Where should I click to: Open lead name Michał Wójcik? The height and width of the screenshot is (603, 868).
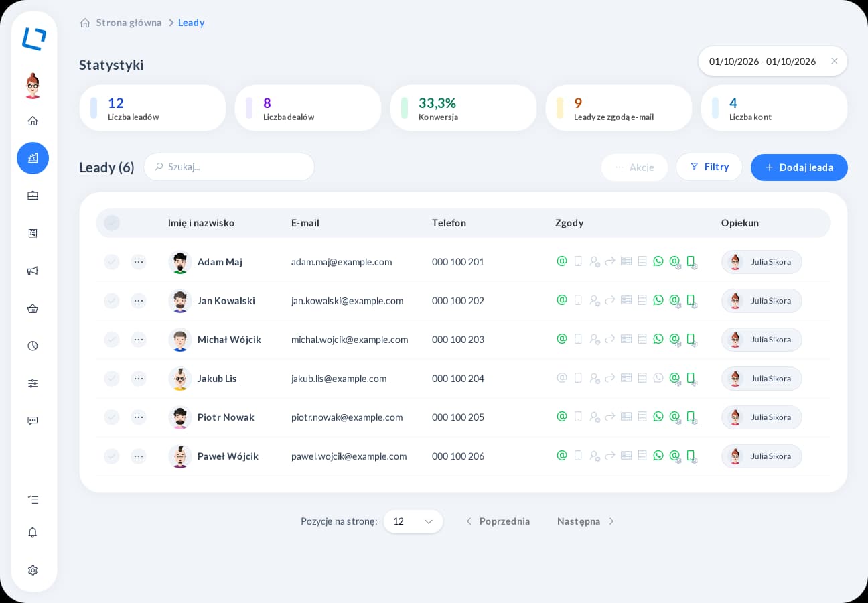[229, 340]
